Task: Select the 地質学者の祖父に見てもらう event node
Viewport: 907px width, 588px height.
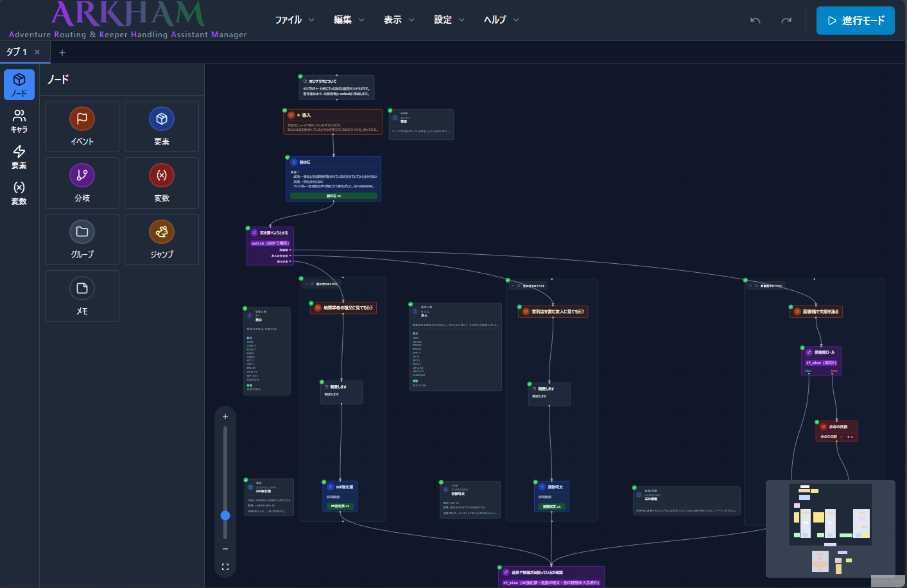Action: pyautogui.click(x=343, y=308)
